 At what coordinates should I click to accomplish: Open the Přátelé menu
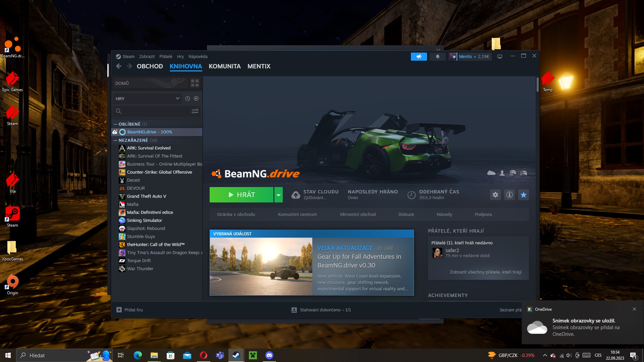(166, 57)
